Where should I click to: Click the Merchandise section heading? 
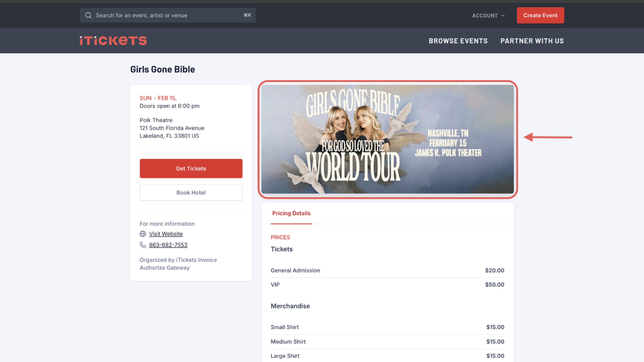290,306
